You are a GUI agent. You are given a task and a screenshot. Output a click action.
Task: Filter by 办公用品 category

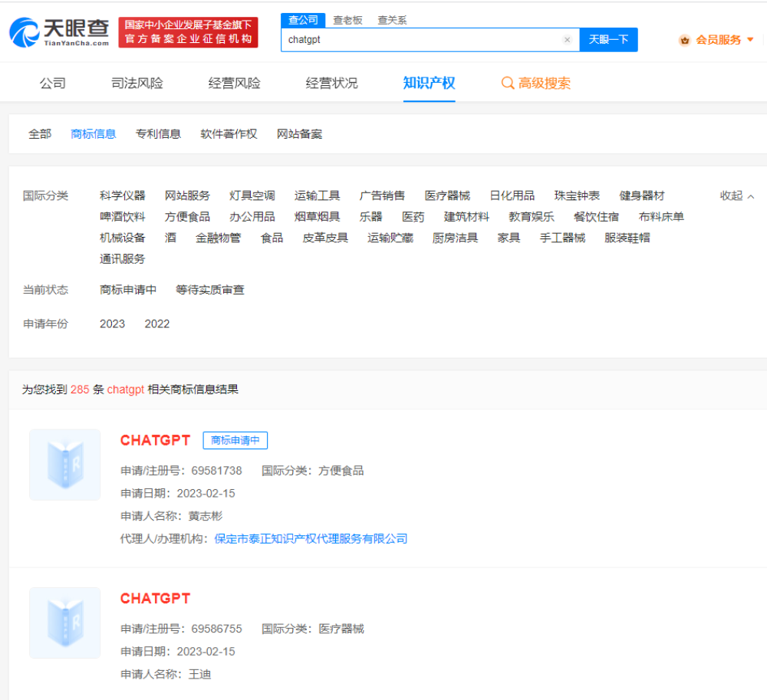[252, 216]
